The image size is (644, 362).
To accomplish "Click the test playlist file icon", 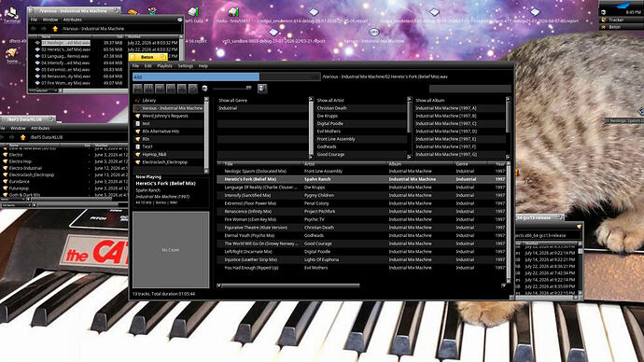I will tap(137, 123).
